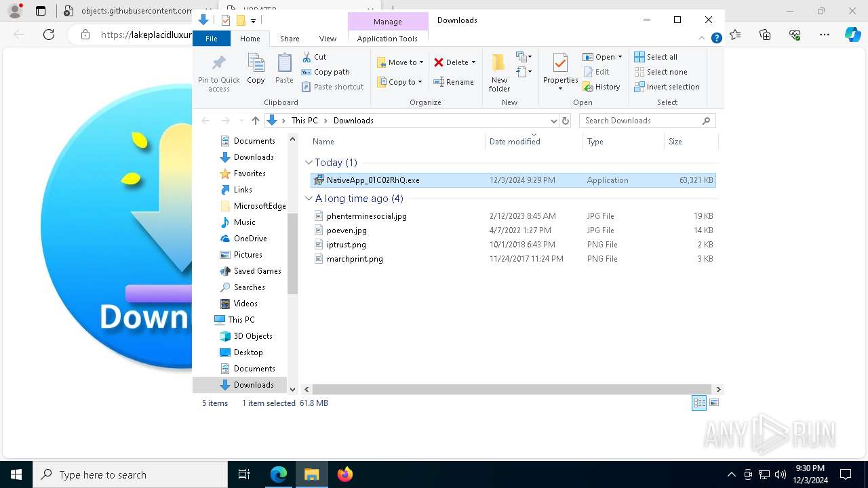Open Task View on taskbar
The width and height of the screenshot is (868, 488).
244,474
